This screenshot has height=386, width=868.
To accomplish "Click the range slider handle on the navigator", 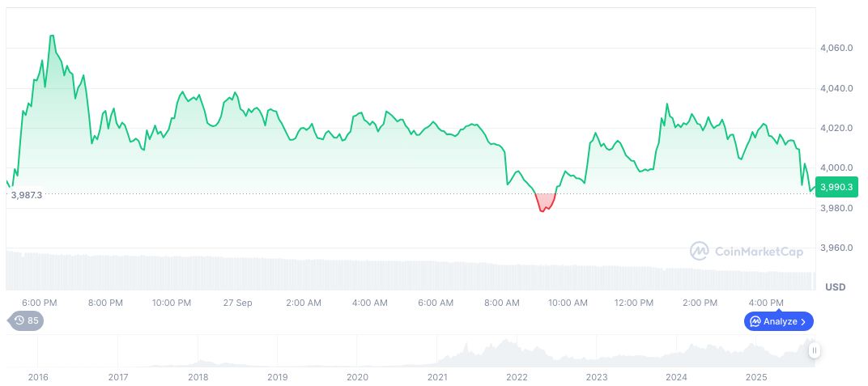I will point(814,350).
